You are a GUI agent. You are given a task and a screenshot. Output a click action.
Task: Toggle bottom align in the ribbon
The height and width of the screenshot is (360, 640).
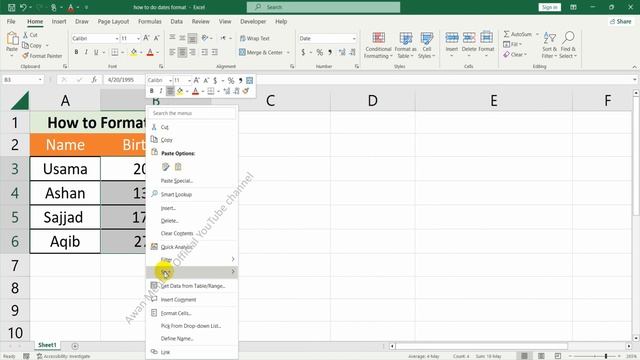tap(192, 38)
